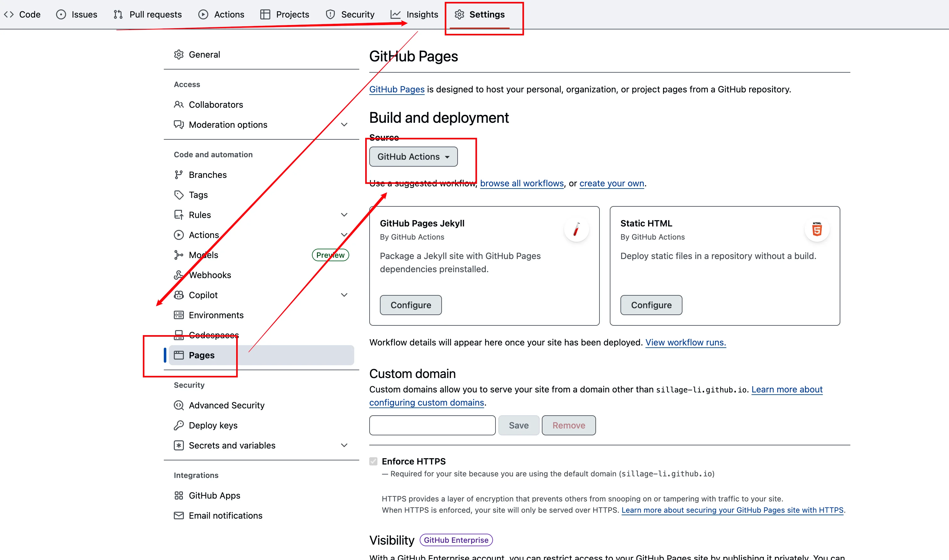The height and width of the screenshot is (560, 949).
Task: Open the View workflow runs link
Action: click(685, 342)
